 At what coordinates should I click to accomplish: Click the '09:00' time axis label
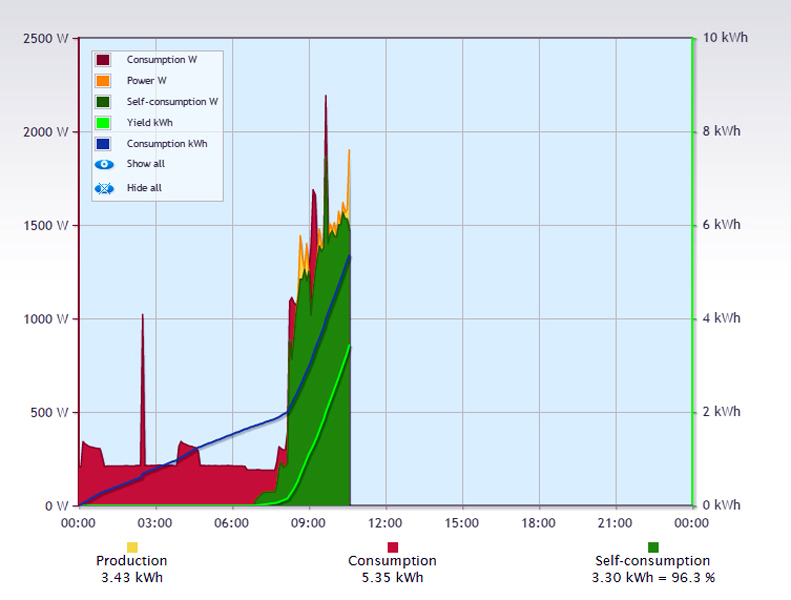tap(308, 523)
